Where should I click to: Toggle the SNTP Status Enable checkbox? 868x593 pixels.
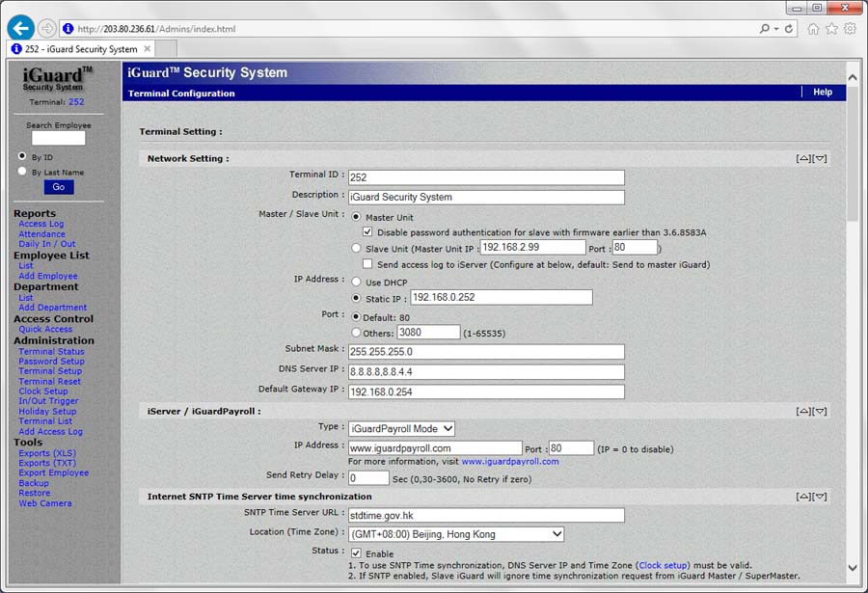click(x=357, y=553)
